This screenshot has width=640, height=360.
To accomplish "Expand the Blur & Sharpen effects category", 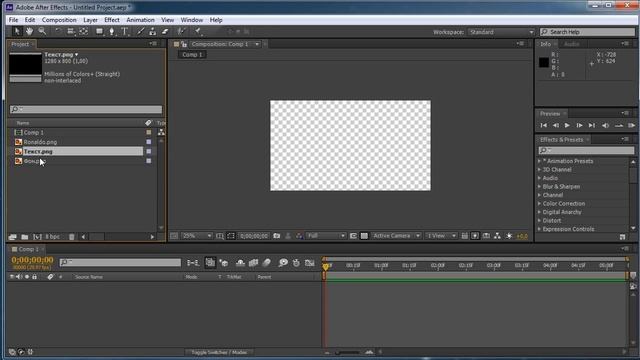I will tap(540, 187).
